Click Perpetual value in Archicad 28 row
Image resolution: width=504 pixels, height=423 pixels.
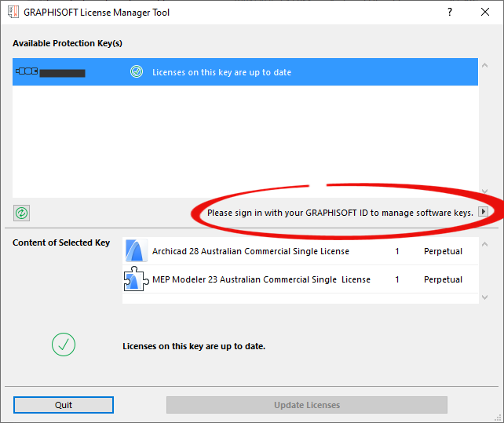click(x=443, y=251)
